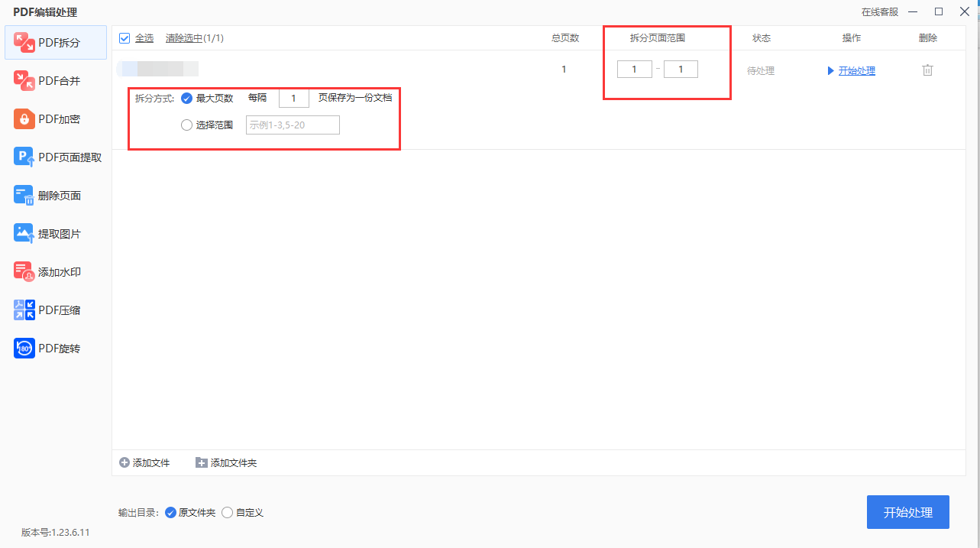Click the start page field of split range
980x548 pixels.
(x=635, y=70)
